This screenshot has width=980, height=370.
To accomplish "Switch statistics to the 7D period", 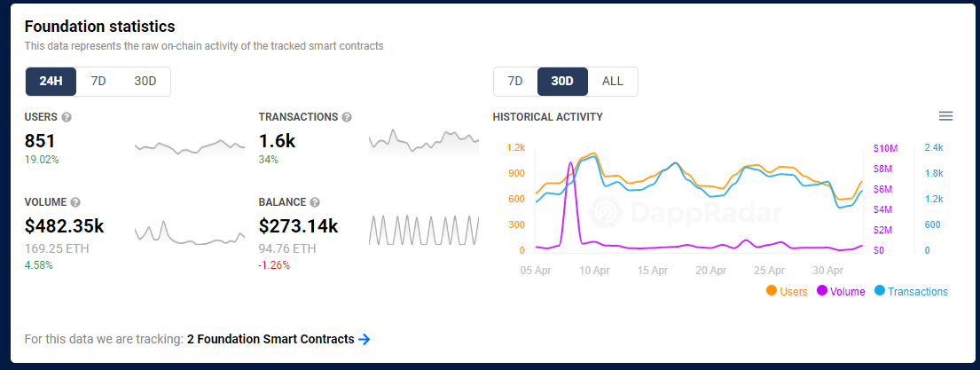I will (98, 82).
